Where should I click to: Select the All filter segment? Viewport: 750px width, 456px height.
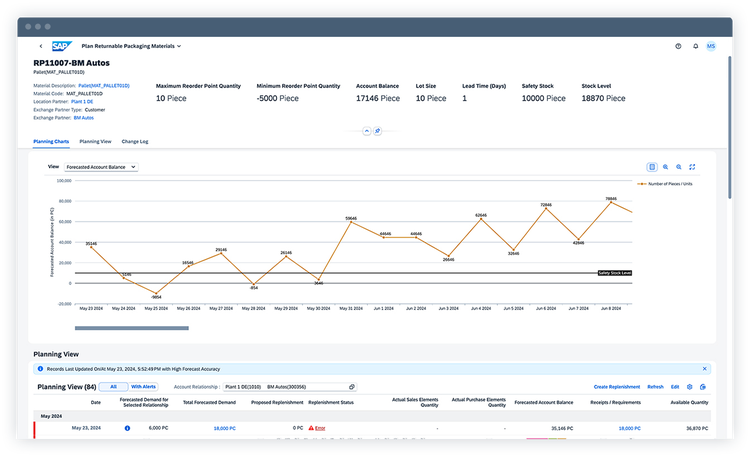pos(113,387)
